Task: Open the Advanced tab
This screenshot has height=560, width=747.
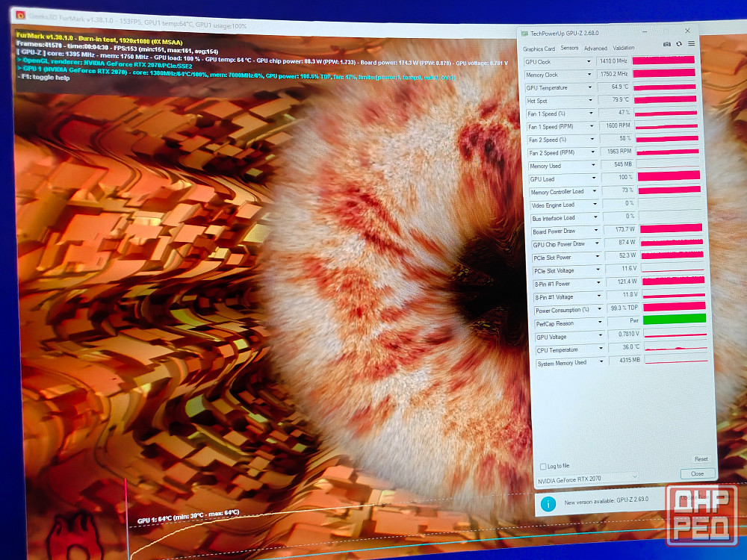Action: tap(595, 49)
